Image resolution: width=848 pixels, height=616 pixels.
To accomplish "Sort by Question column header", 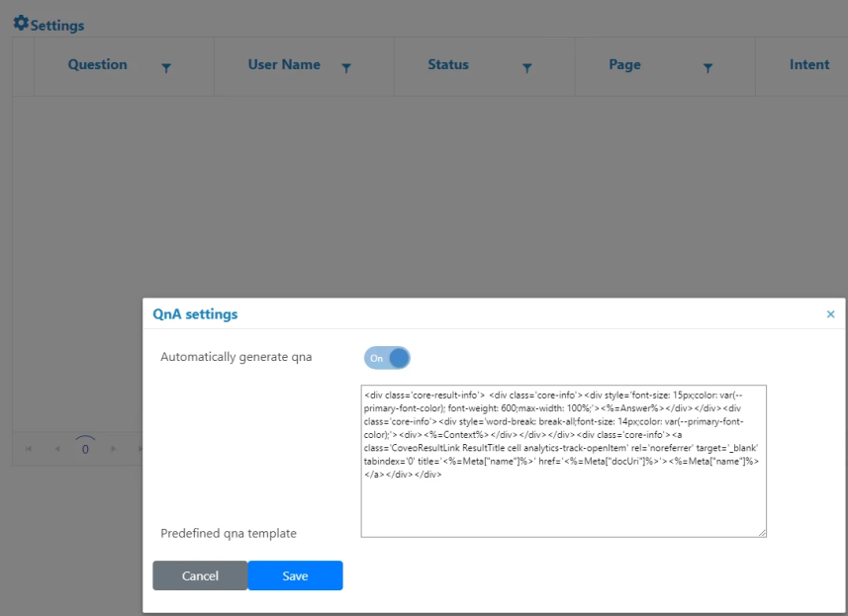I will [97, 65].
